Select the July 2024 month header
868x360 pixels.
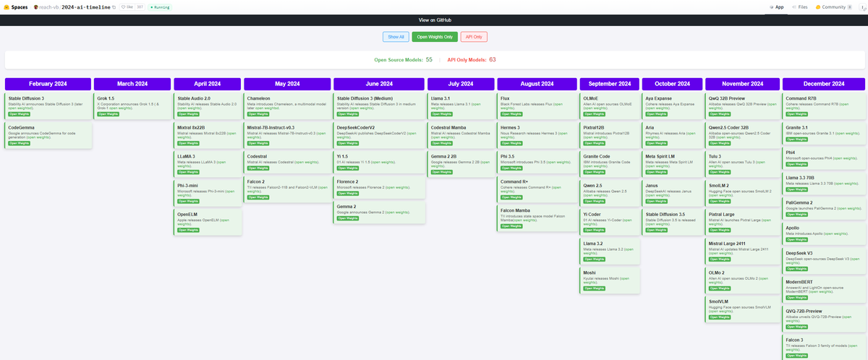click(461, 84)
